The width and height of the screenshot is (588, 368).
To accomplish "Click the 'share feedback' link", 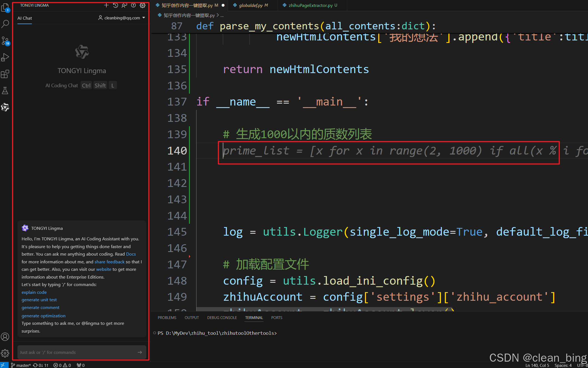I will click(109, 262).
